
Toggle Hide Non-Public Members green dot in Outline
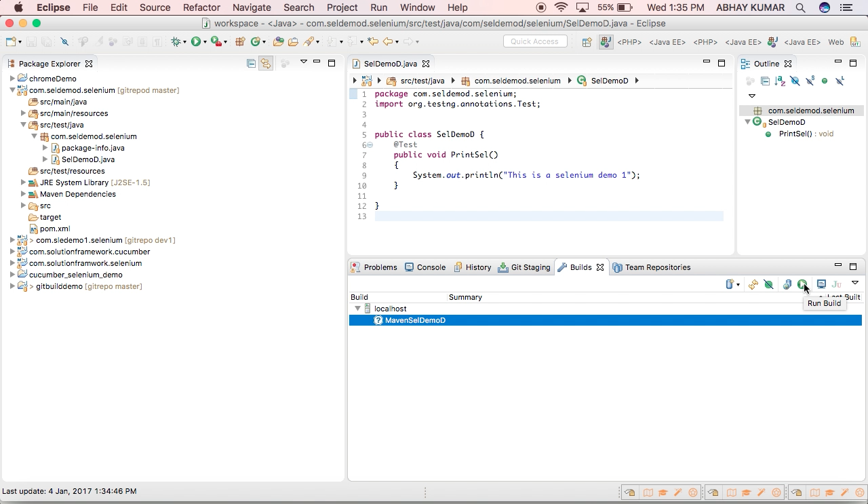click(x=825, y=81)
